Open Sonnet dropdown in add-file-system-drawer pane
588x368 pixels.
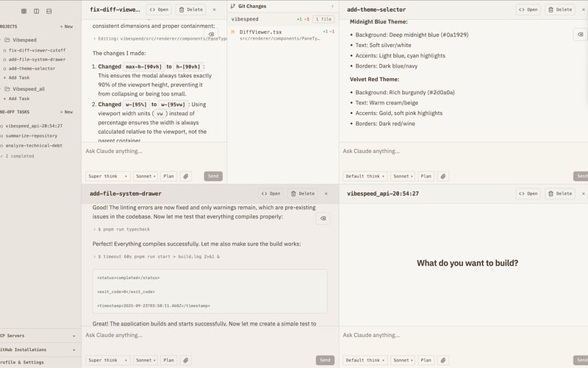tap(146, 360)
